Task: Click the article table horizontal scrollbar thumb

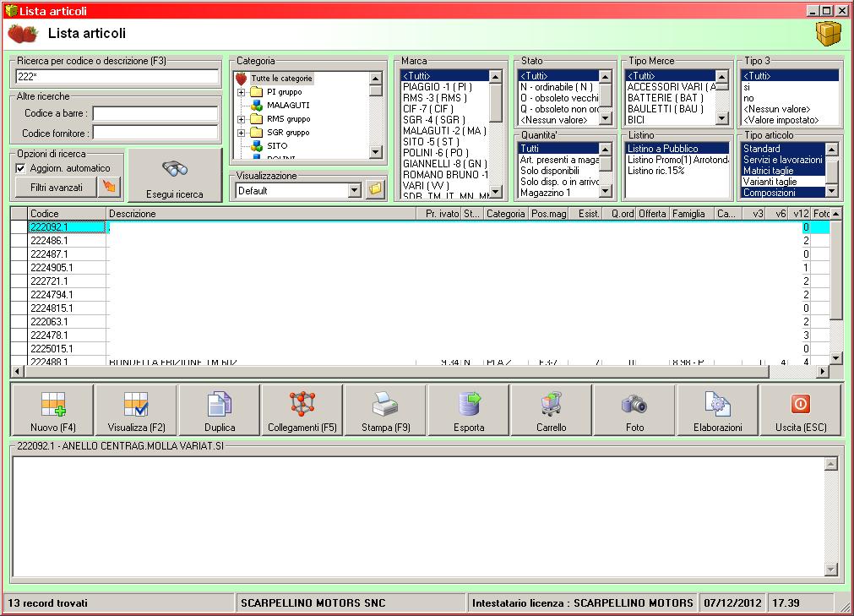Action: 396,372
